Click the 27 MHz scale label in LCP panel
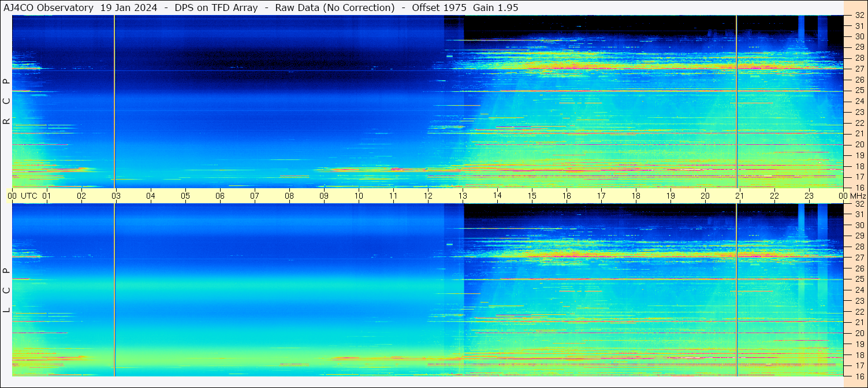This screenshot has height=388, width=868. coord(859,258)
